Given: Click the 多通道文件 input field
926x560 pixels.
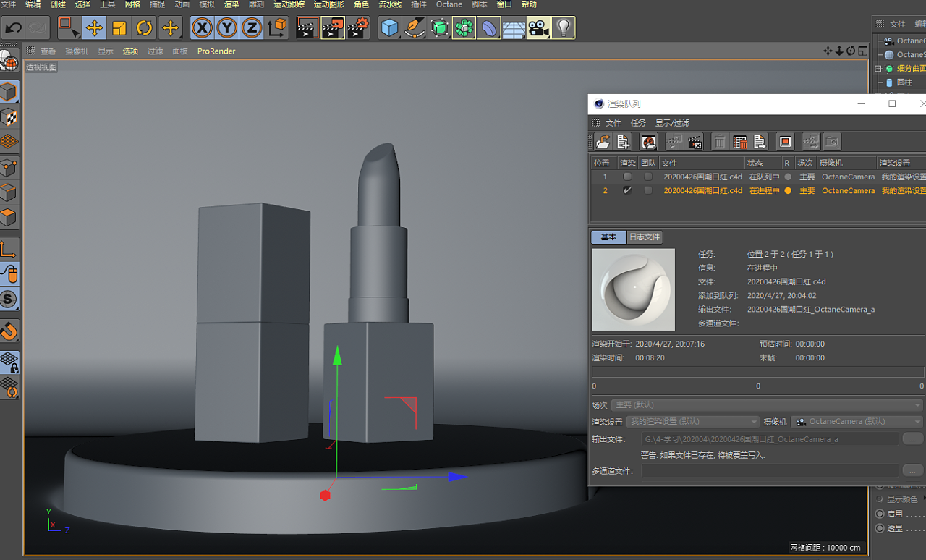Looking at the screenshot, I should (x=770, y=470).
